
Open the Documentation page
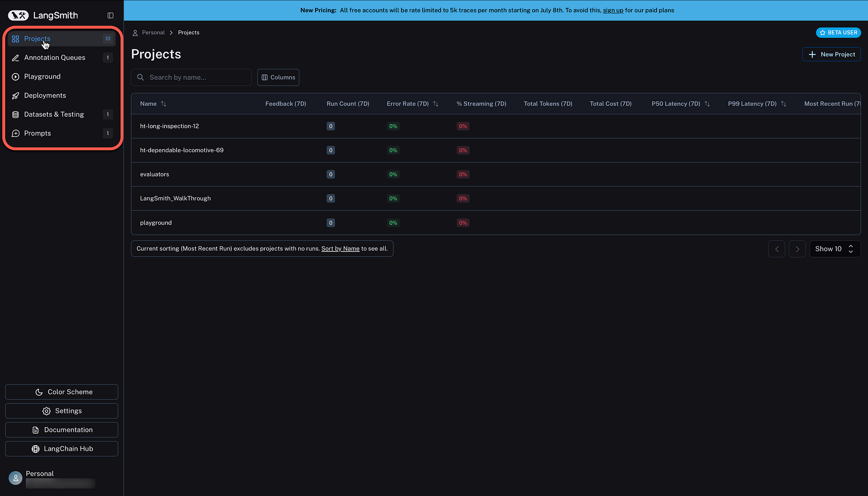pyautogui.click(x=62, y=430)
